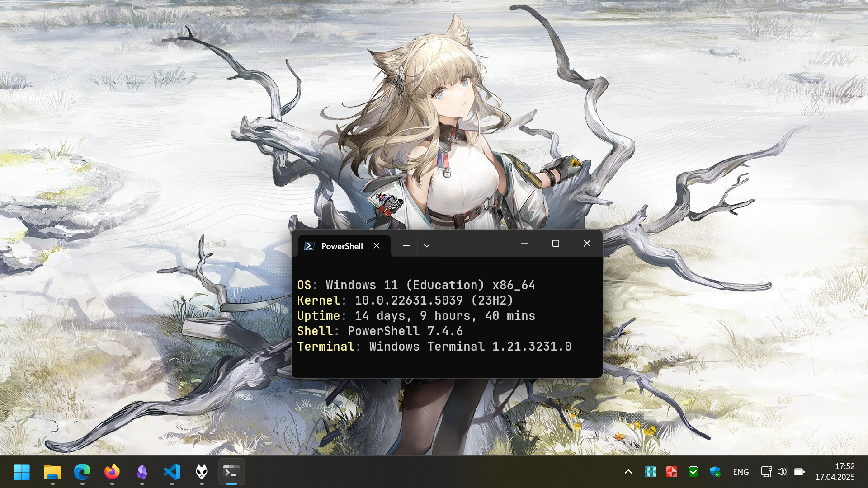Click the yellow 'OS' label
868x488 pixels.
pyautogui.click(x=304, y=285)
